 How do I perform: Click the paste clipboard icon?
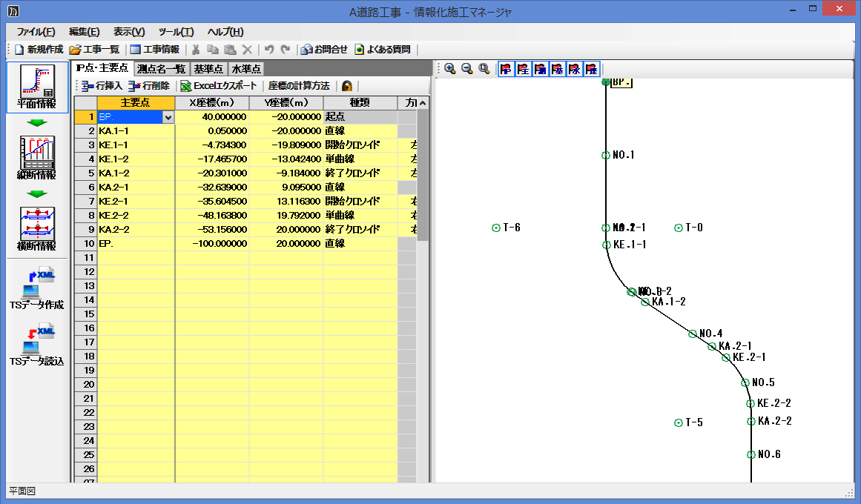pos(230,50)
